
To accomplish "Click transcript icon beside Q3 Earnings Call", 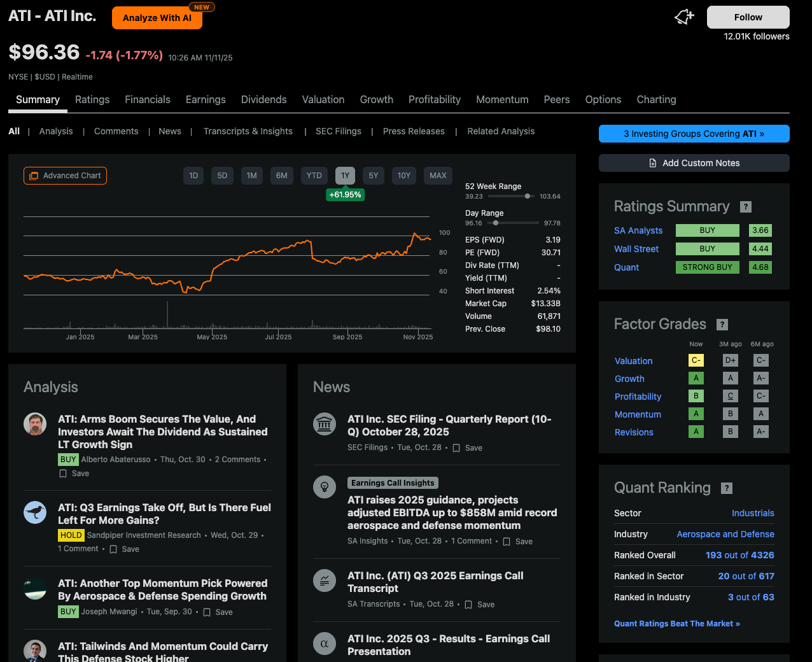I will (325, 581).
